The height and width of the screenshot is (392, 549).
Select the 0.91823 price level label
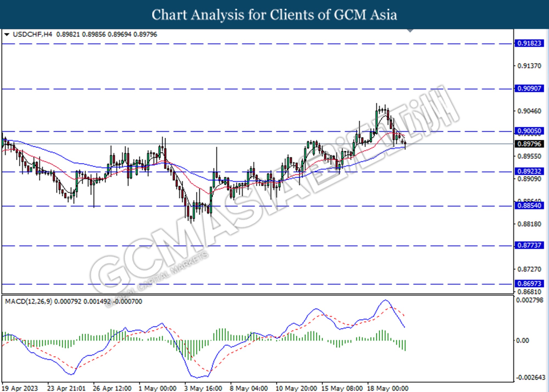coord(529,43)
